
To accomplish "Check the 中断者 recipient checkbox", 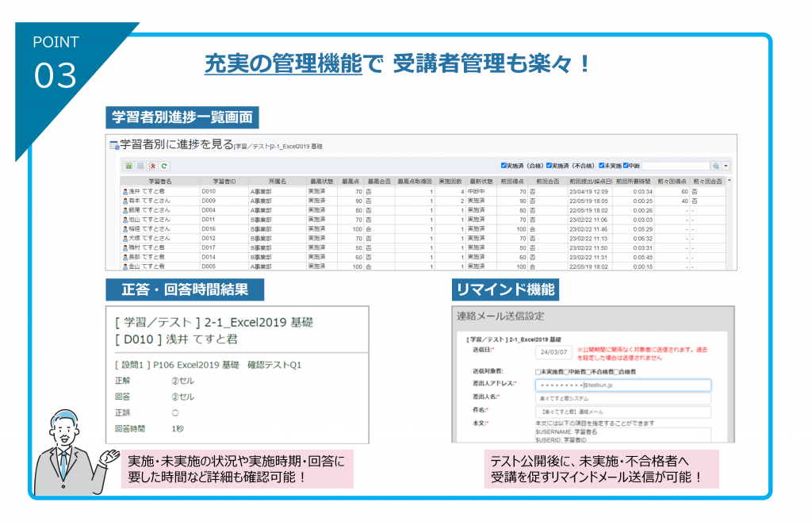I will (x=566, y=372).
